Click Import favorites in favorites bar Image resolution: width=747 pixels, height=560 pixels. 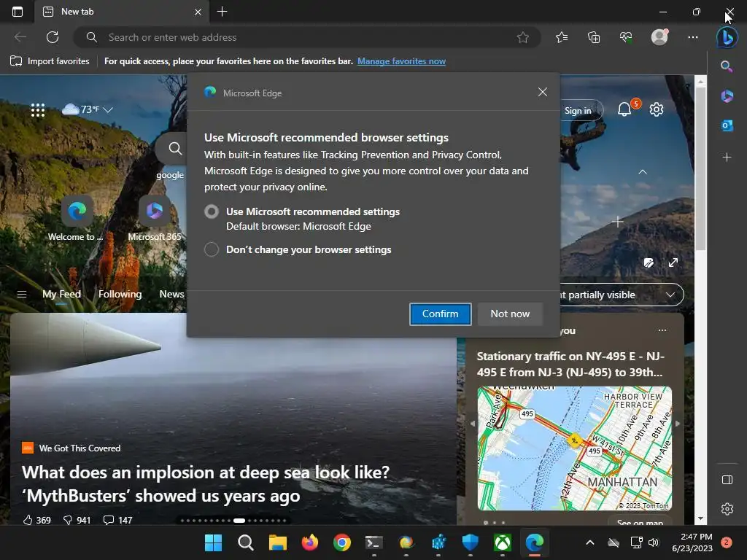[50, 61]
